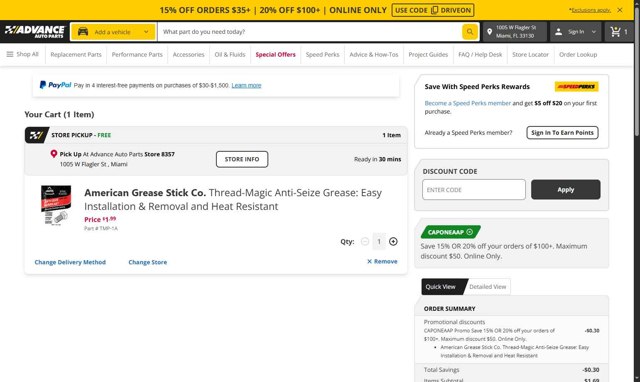Open the Special Offers menu
The height and width of the screenshot is (382, 640).
click(276, 54)
